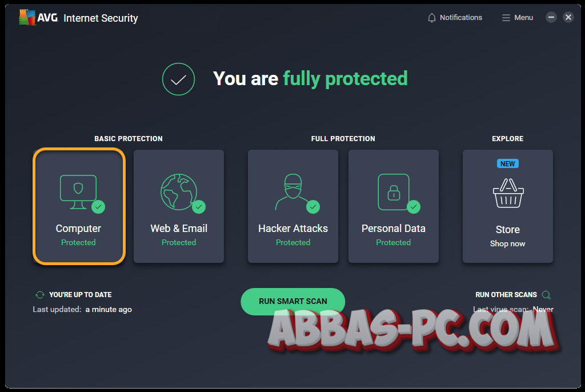
Task: Select the highlighted Computer protection tile
Action: [x=78, y=206]
